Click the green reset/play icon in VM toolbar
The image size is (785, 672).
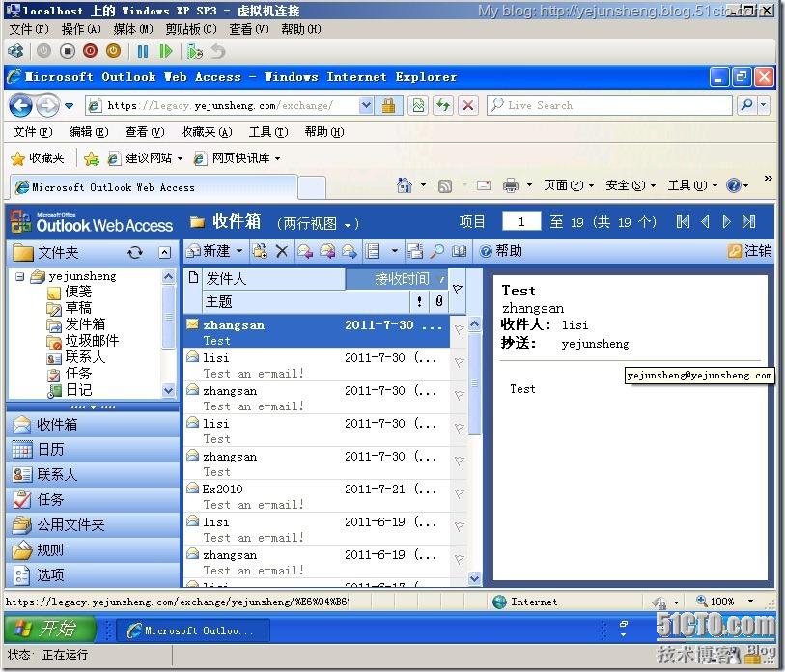click(166, 51)
